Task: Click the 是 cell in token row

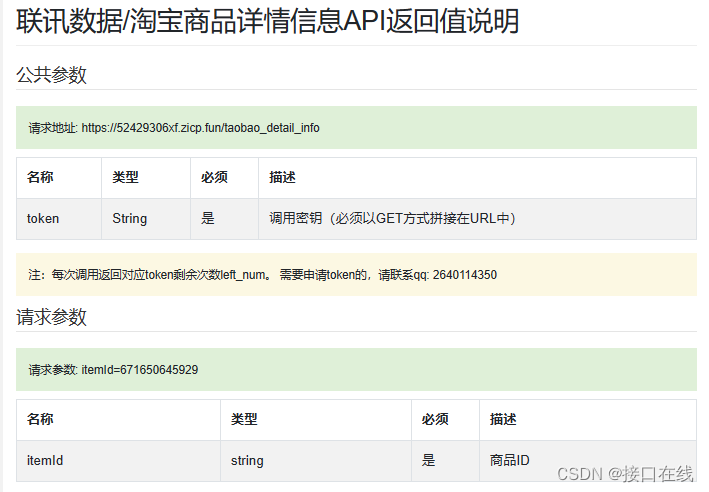Action: [x=224, y=219]
